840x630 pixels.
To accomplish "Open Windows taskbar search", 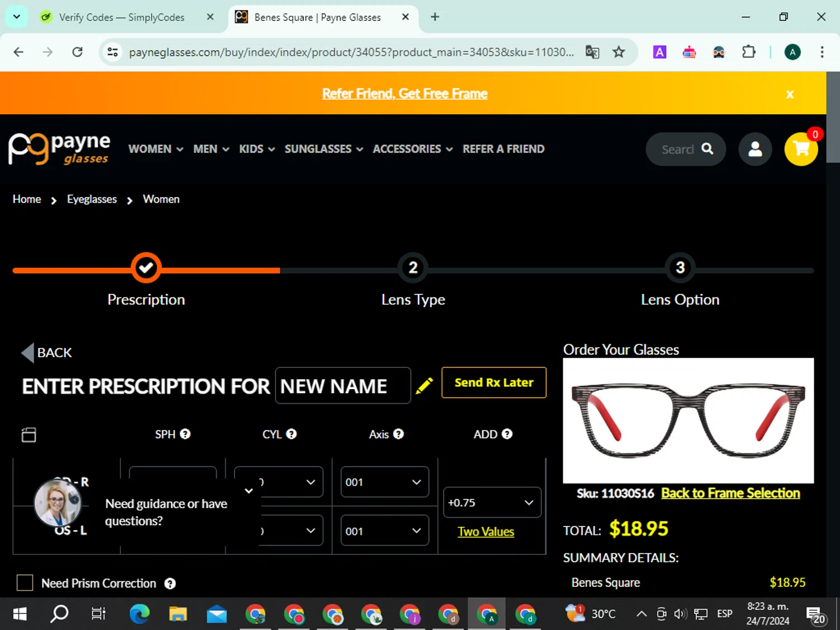I will (59, 614).
